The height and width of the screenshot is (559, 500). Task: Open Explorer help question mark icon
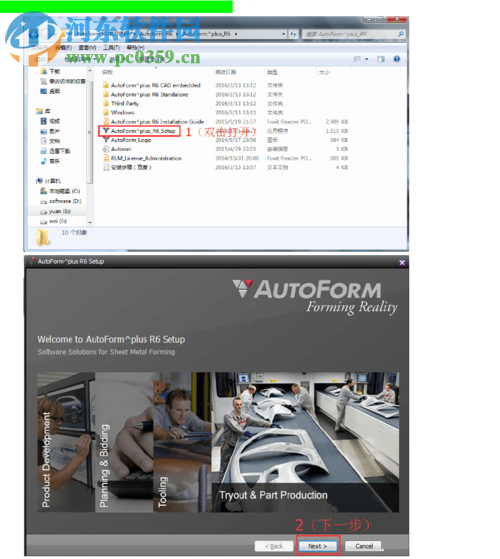397,59
